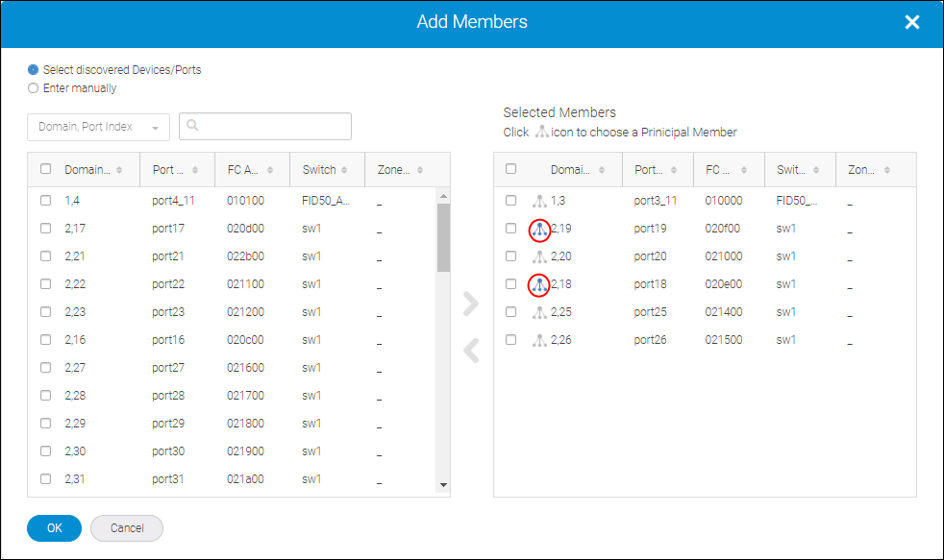The width and height of the screenshot is (944, 560).
Task: Sort discovered list by Switch column
Action: pyautogui.click(x=326, y=170)
